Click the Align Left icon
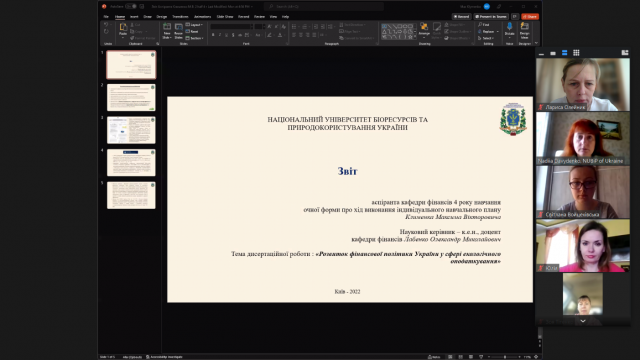Screen dimensions: 640x360 pos(294,35)
